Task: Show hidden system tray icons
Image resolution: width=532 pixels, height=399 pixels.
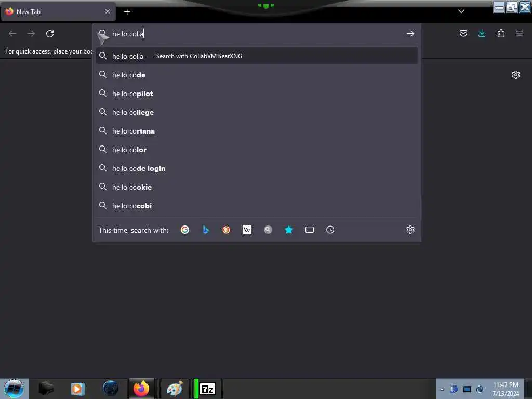Action: 442,389
